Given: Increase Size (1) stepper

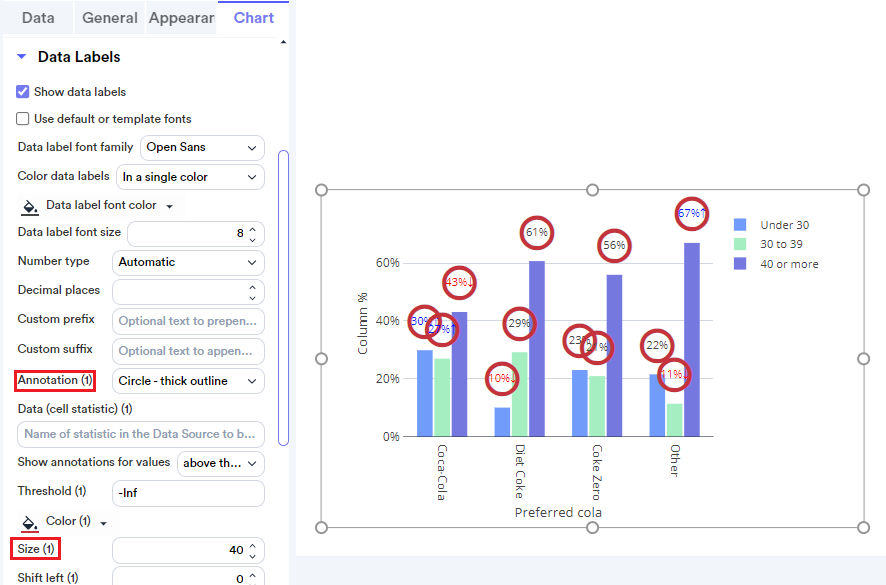Looking at the screenshot, I should [253, 545].
